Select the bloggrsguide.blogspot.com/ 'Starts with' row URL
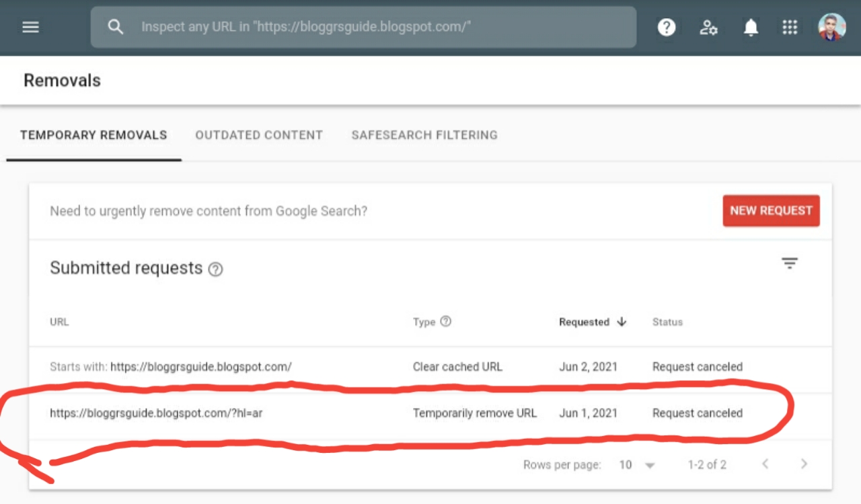This screenshot has height=504, width=861. 171,367
